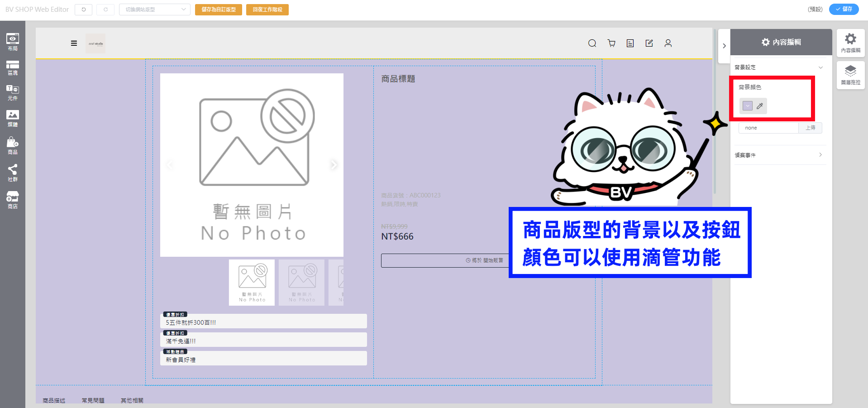Click the 商品標題 product title text
868x408 pixels.
click(x=398, y=79)
